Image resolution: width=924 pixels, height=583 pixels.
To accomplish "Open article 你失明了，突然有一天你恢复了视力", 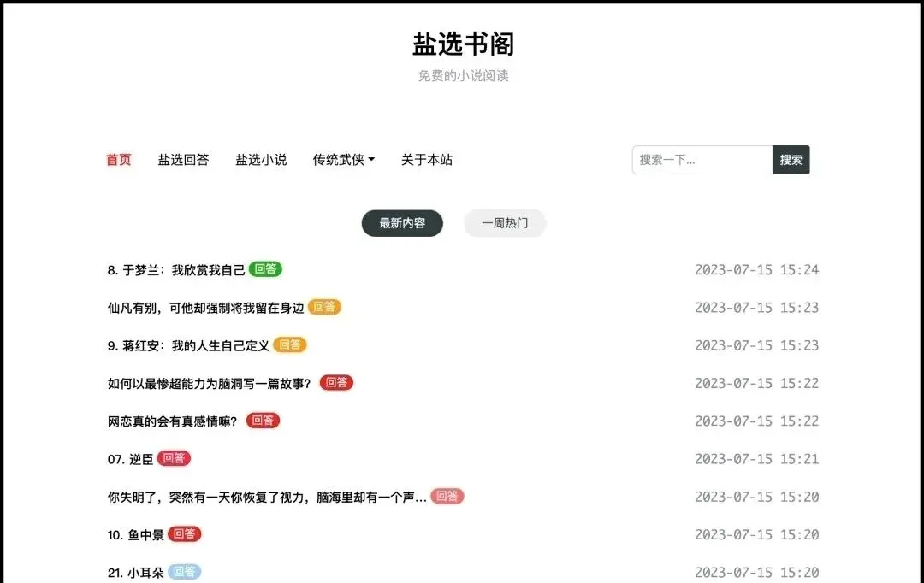I will 267,497.
